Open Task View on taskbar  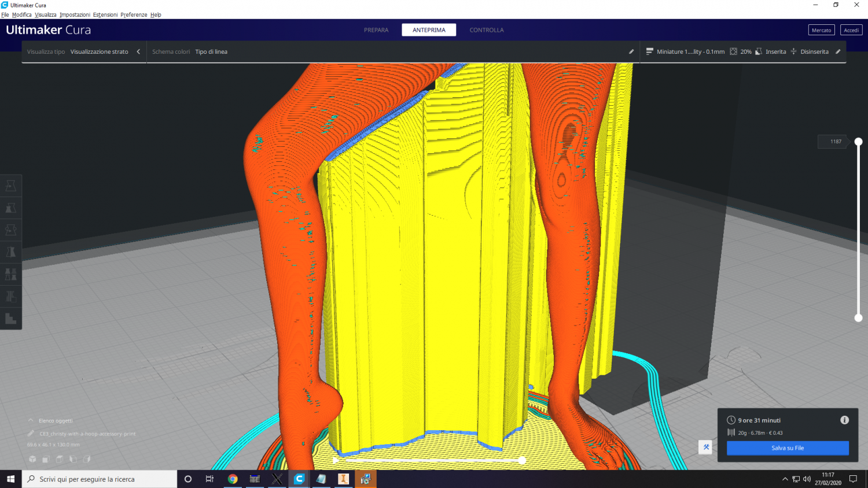click(209, 479)
